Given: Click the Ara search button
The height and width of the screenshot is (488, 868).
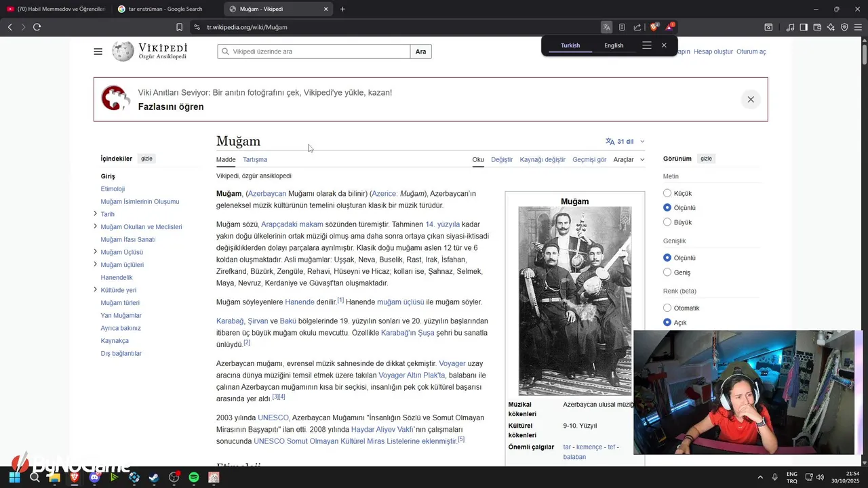Looking at the screenshot, I should pos(421,52).
